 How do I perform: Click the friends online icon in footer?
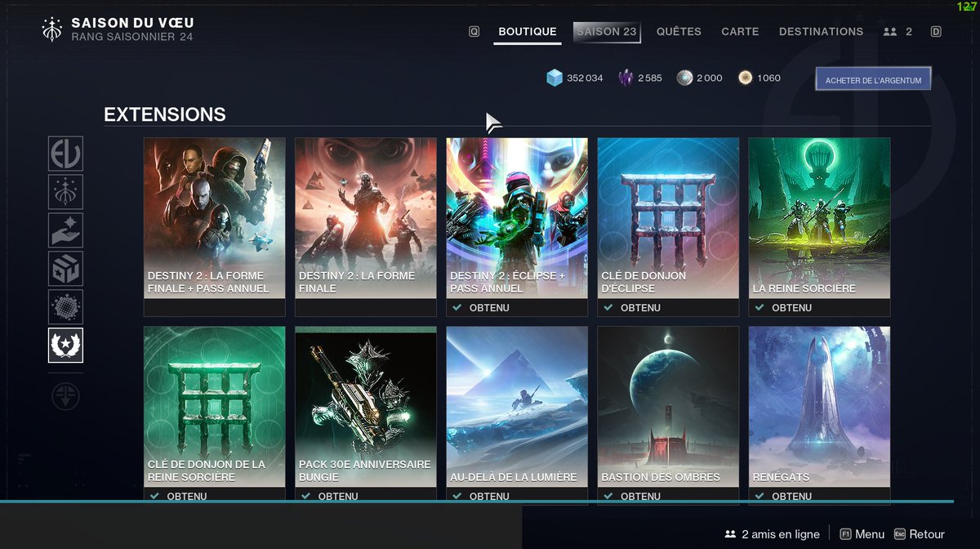tap(730, 534)
